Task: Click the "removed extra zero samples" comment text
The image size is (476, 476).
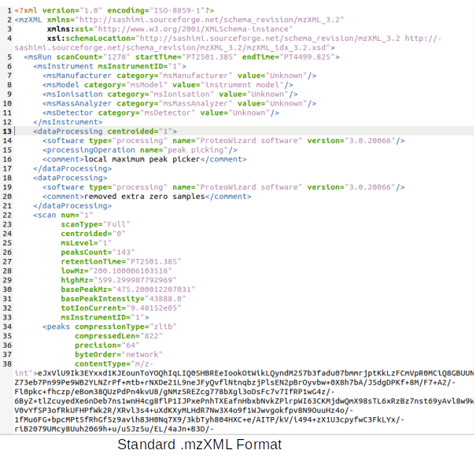Action: [142, 197]
